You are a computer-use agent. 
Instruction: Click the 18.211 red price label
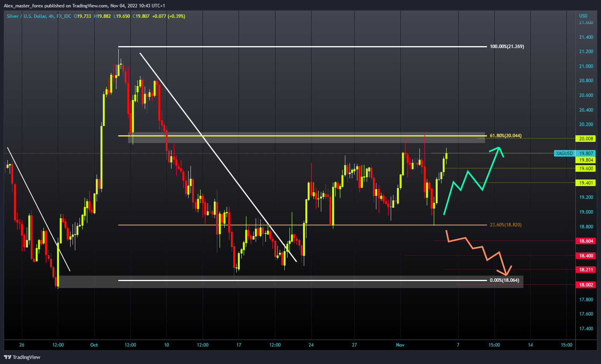pos(586,270)
